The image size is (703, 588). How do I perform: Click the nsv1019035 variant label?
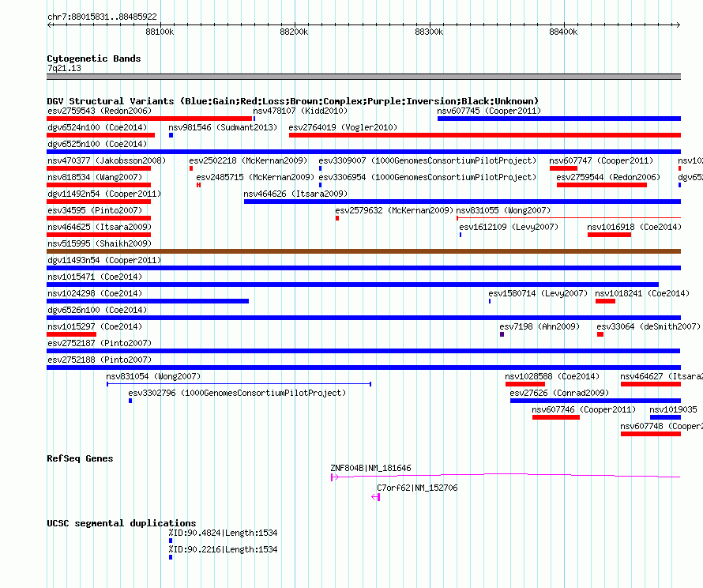(x=674, y=409)
